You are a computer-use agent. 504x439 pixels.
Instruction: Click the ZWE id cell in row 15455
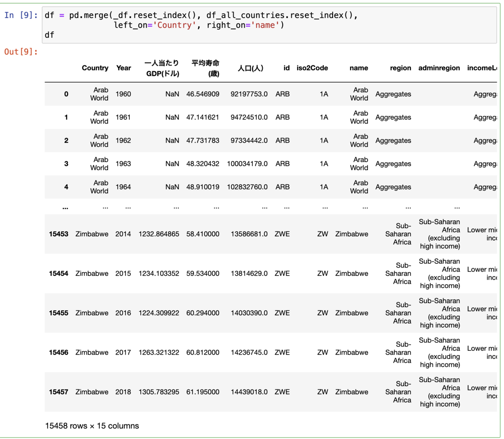[x=282, y=313]
